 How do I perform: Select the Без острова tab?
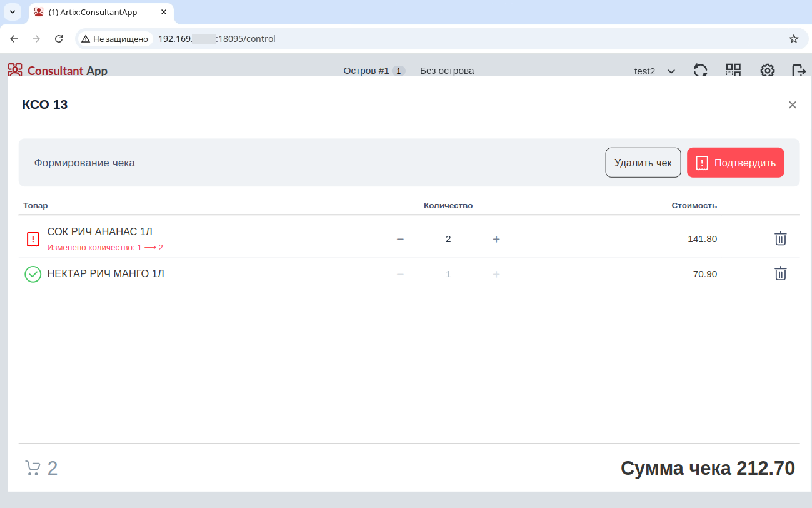click(x=446, y=71)
